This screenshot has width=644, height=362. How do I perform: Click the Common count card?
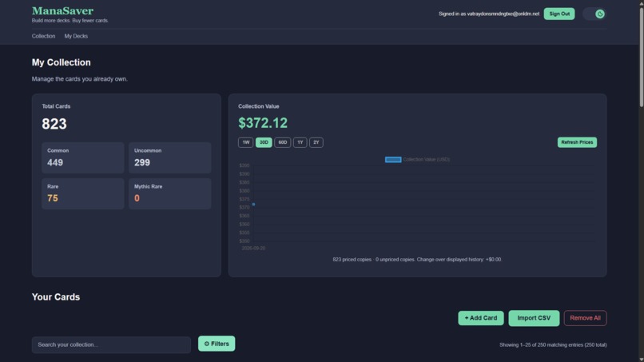point(82,157)
